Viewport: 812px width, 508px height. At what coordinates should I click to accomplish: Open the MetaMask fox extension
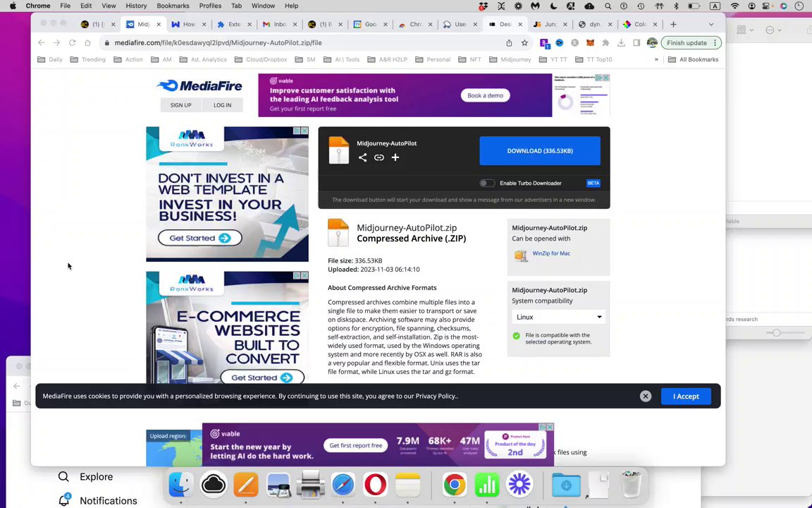point(590,43)
